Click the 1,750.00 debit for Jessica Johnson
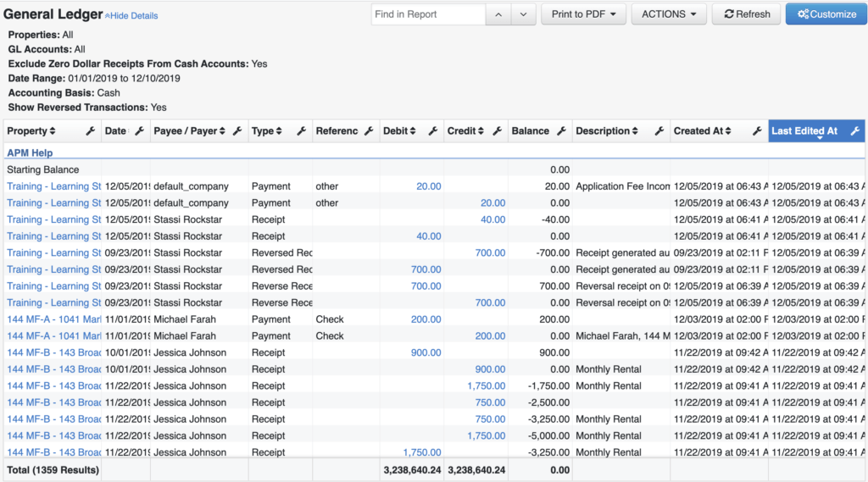Viewport: 868px width, 482px height. tap(422, 452)
